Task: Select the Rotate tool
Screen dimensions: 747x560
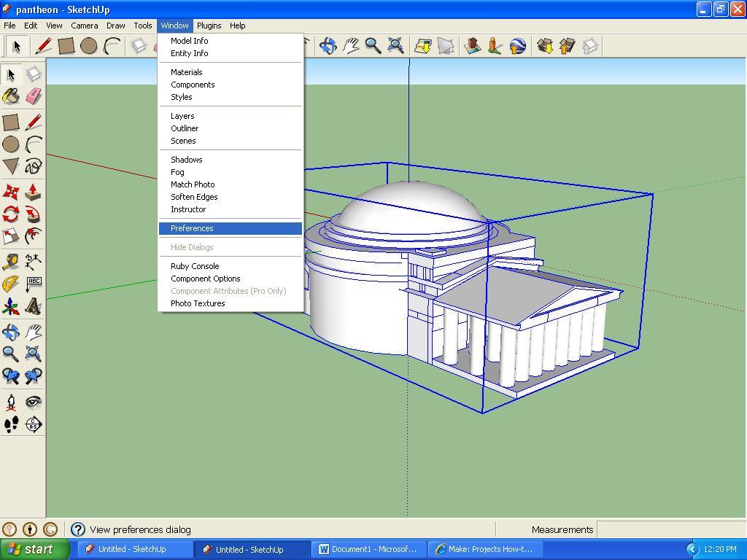Action: coord(11,214)
